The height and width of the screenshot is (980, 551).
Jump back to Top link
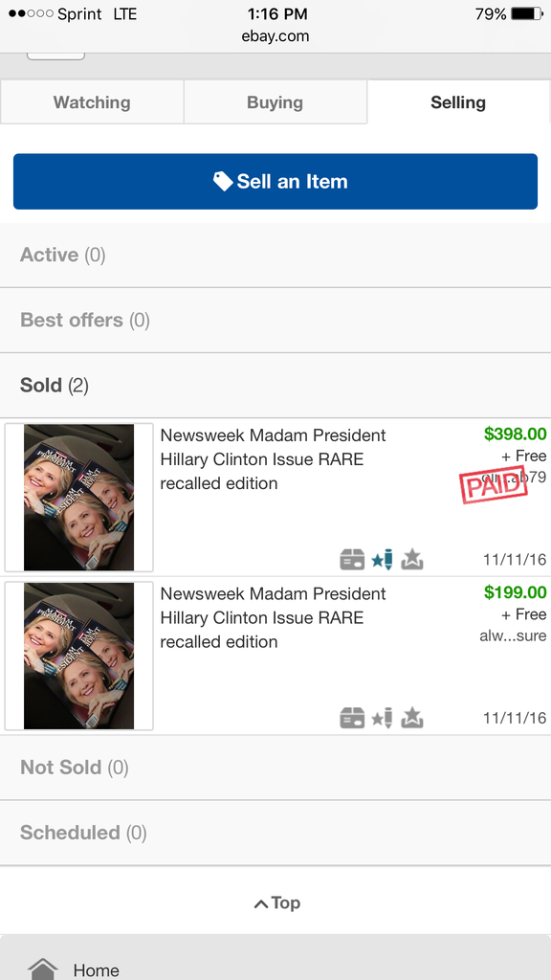[x=277, y=903]
